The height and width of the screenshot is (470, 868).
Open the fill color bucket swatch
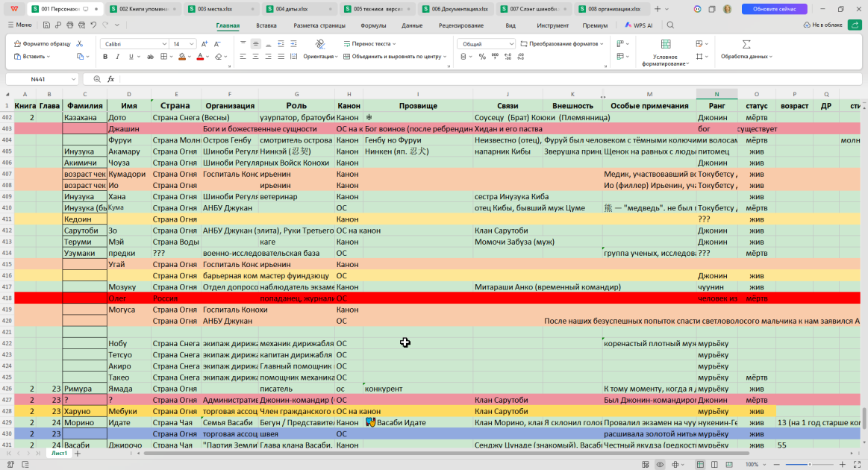pyautogui.click(x=181, y=57)
